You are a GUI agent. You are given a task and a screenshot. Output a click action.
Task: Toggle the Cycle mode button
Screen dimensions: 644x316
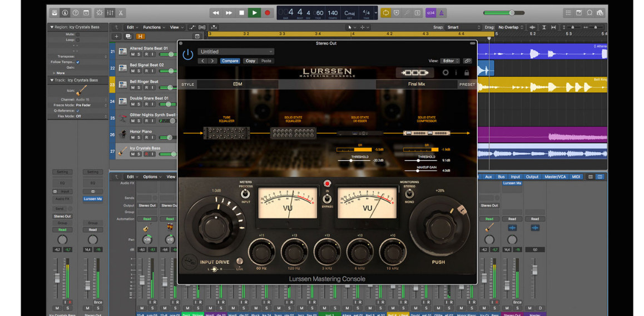pyautogui.click(x=385, y=13)
